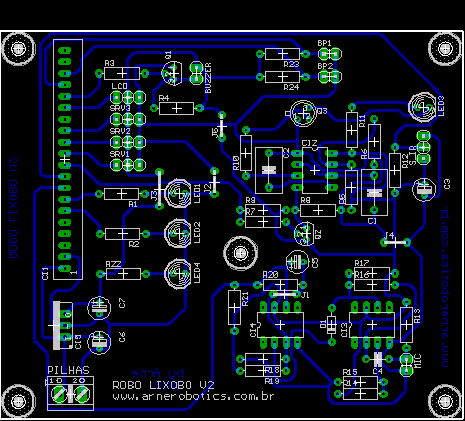Select the J4 jumper wire
This screenshot has width=465, height=421.
(395, 242)
